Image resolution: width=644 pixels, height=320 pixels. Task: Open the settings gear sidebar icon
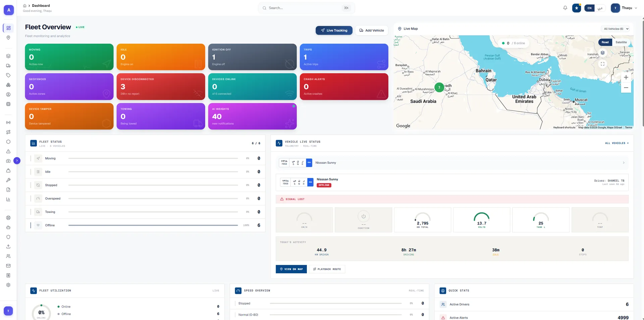(x=8, y=285)
